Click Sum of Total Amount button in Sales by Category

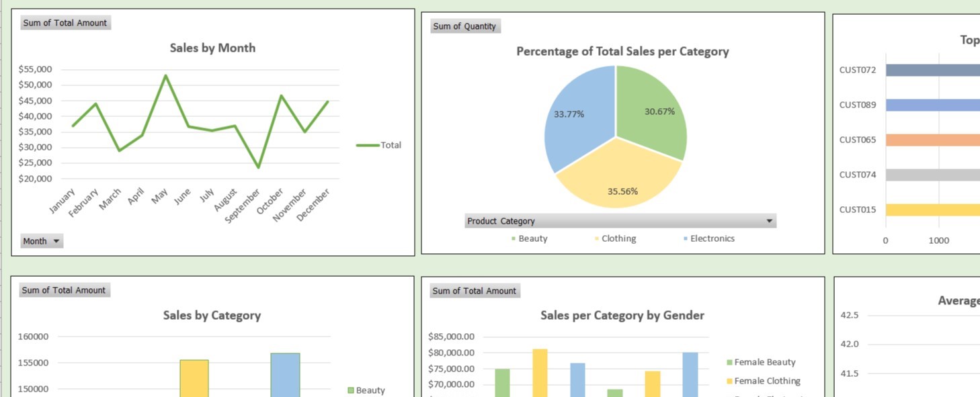[64, 290]
